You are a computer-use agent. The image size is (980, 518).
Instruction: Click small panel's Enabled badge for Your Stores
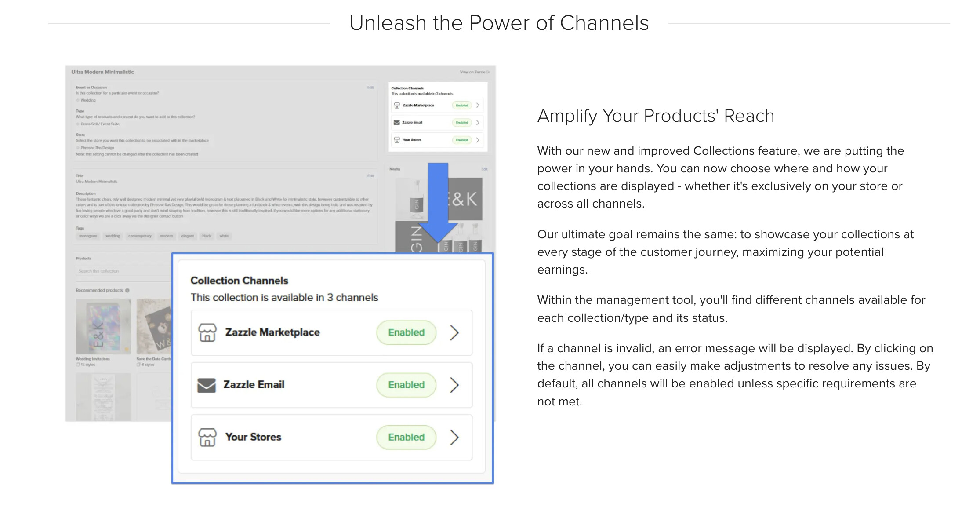coord(462,140)
